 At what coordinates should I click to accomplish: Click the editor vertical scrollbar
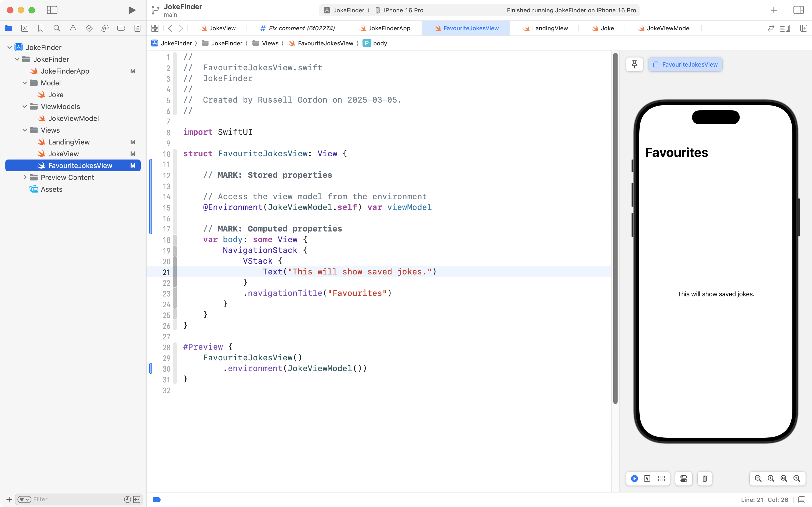pos(615,228)
